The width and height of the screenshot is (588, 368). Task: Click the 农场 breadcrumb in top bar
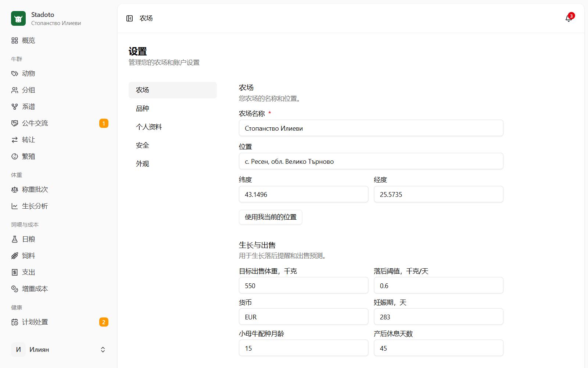pyautogui.click(x=146, y=18)
